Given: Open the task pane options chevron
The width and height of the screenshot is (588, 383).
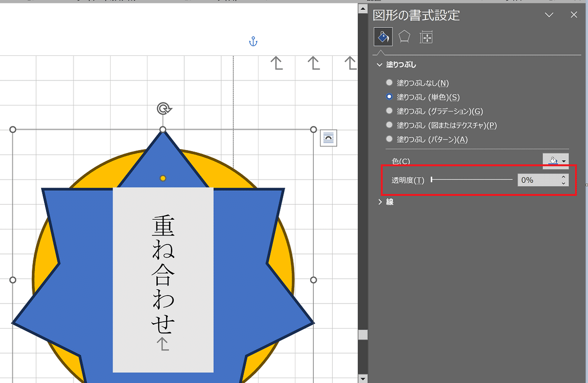Looking at the screenshot, I should [549, 15].
